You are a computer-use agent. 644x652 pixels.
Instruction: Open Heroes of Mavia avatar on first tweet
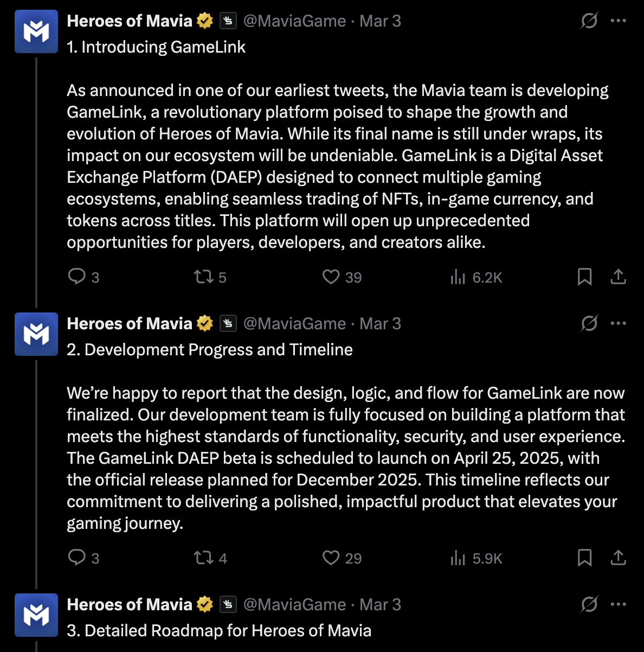[x=36, y=31]
